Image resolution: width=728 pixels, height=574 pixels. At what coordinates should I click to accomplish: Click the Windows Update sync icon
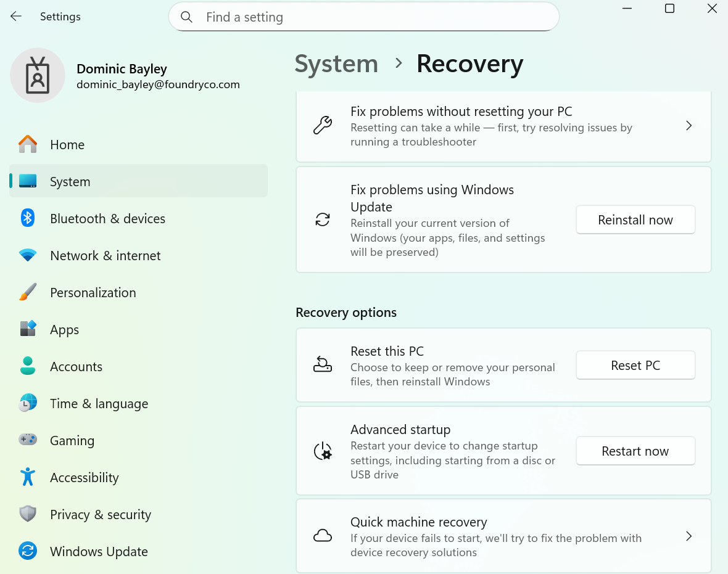(x=28, y=551)
